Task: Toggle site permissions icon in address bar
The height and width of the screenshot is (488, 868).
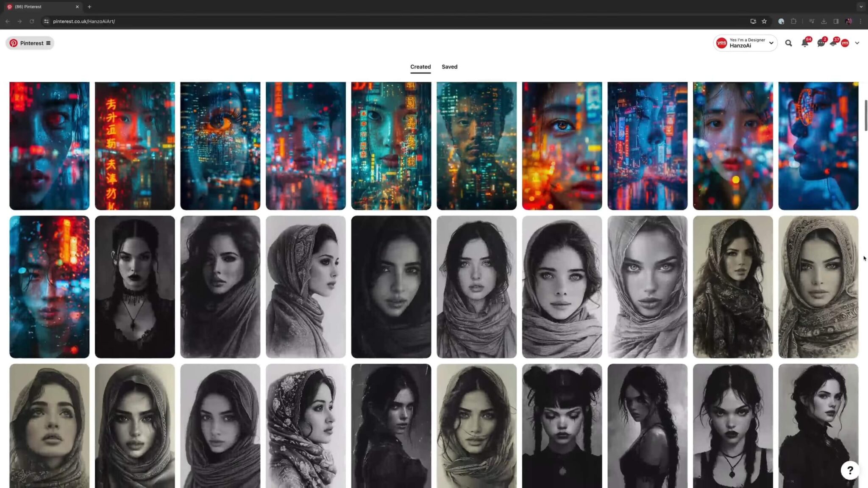Action: pyautogui.click(x=47, y=21)
